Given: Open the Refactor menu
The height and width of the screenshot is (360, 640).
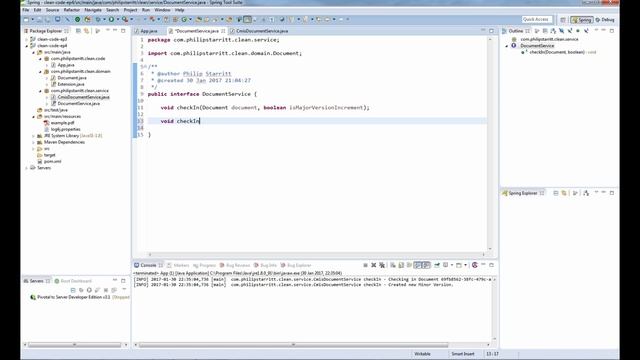Looking at the screenshot, I should tap(72, 10).
